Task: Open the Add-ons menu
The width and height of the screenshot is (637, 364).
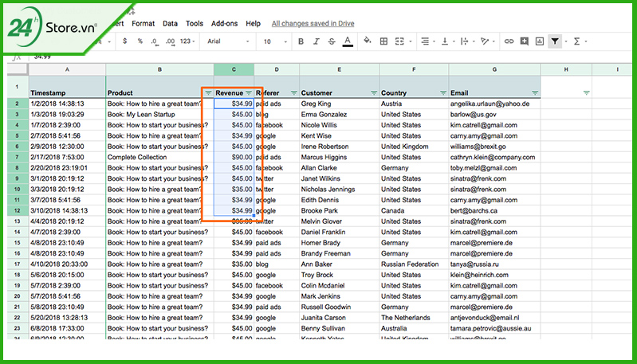Action: (224, 24)
